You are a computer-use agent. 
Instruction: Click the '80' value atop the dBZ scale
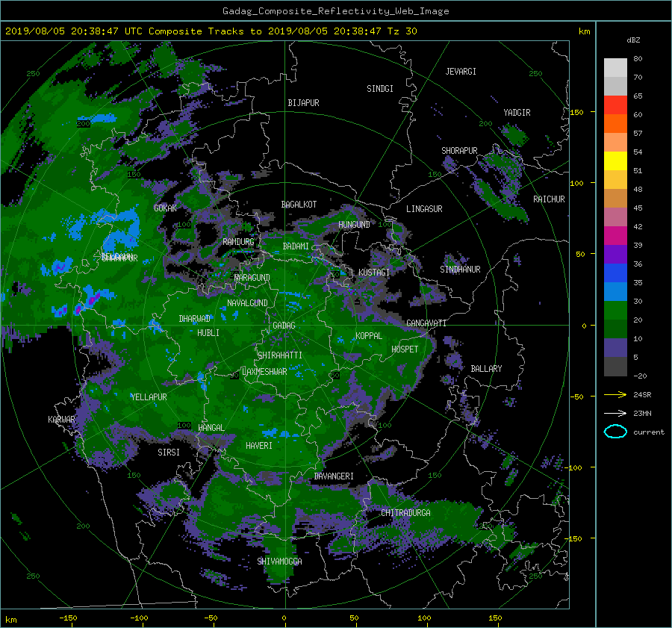pyautogui.click(x=638, y=59)
